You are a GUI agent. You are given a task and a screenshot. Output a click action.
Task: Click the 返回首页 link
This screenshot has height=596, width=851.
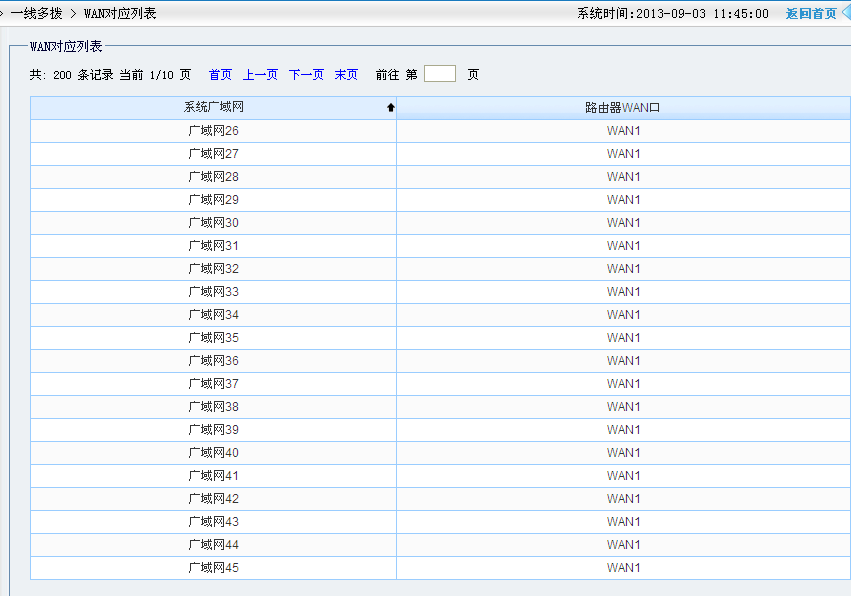tap(810, 14)
